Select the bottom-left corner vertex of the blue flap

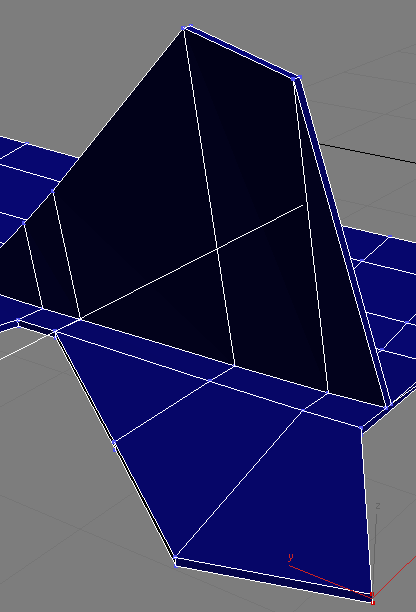(x=175, y=557)
